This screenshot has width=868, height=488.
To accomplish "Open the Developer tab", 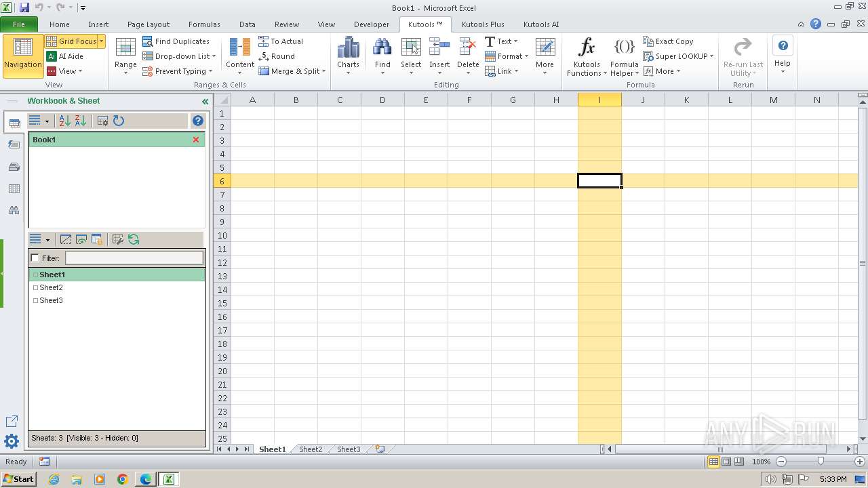I will click(x=372, y=24).
